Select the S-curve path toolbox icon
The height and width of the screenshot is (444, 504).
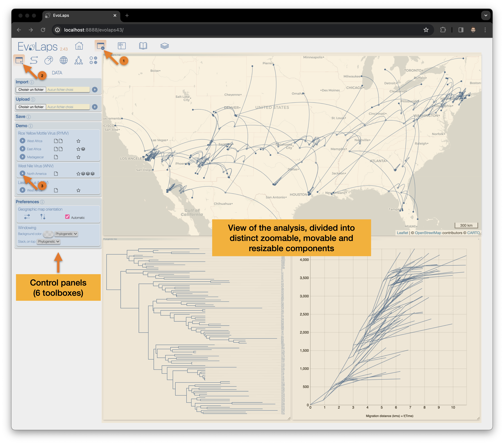point(34,60)
